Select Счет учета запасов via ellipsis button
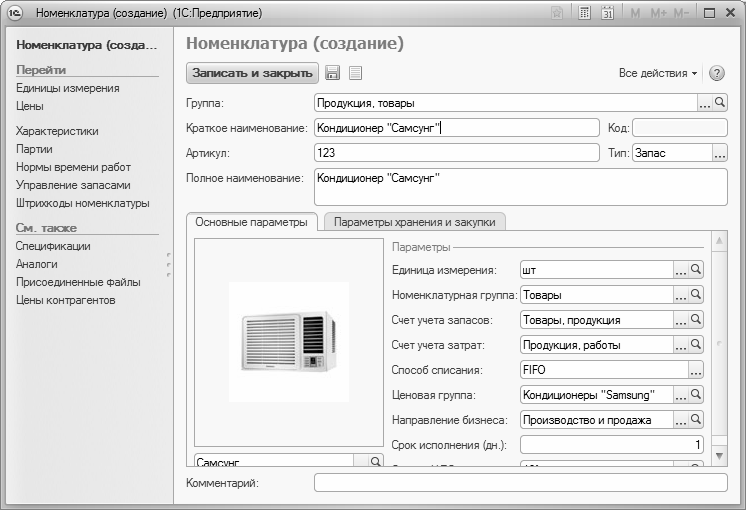Viewport: 746px width, 510px height. click(x=681, y=320)
